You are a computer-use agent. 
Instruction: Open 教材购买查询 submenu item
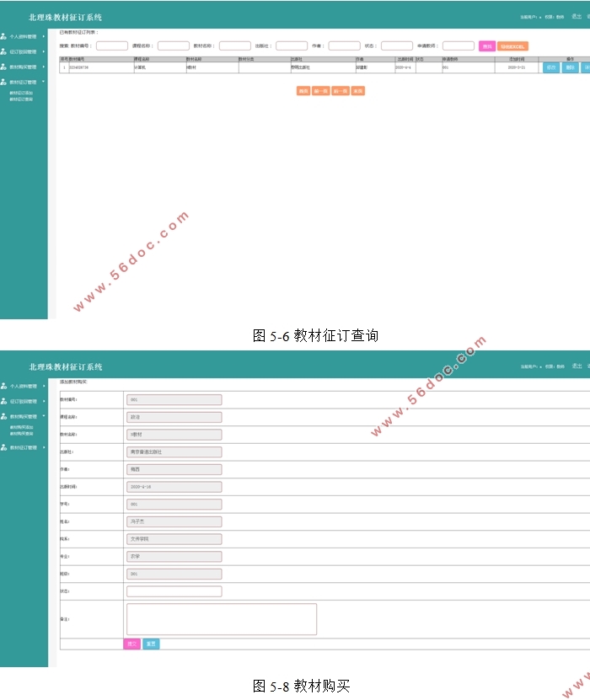21,434
